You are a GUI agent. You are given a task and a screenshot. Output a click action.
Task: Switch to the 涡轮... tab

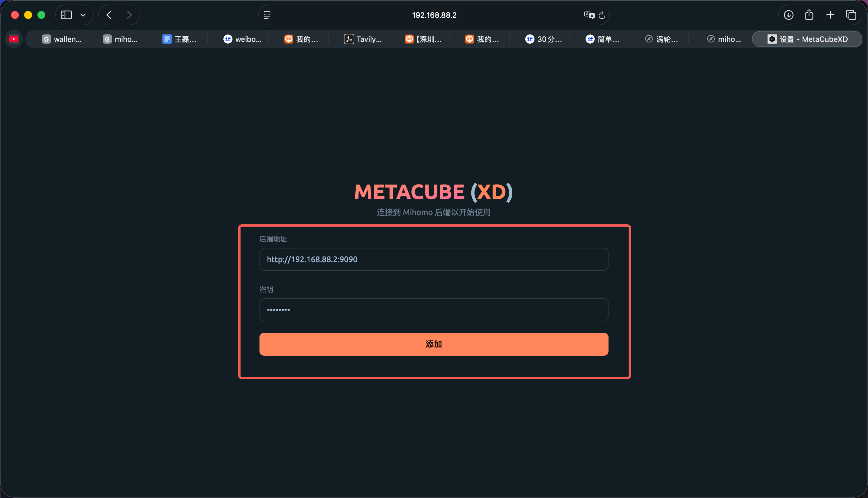click(x=662, y=39)
